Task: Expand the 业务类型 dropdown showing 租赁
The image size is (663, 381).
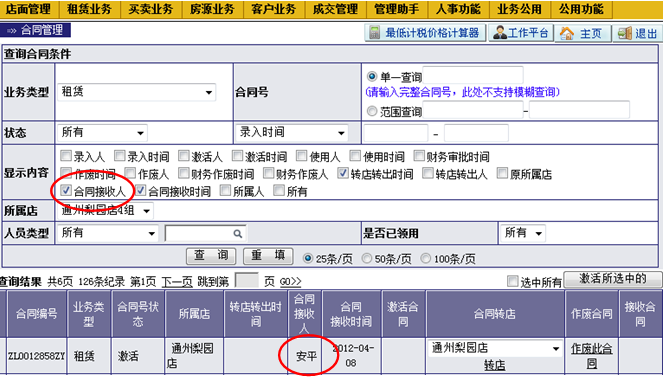Action: click(x=137, y=92)
